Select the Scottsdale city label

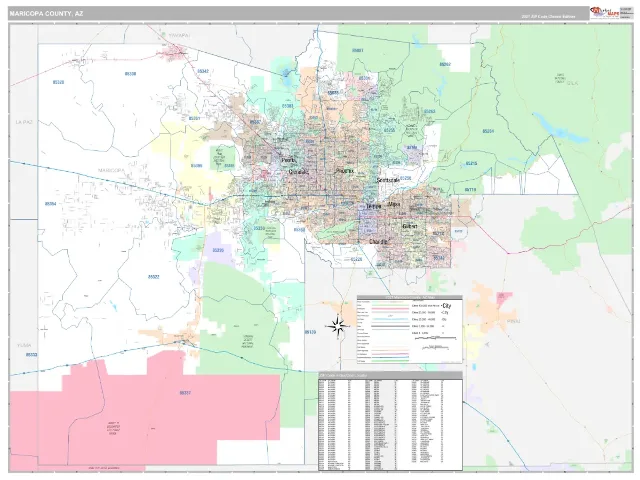388,180
